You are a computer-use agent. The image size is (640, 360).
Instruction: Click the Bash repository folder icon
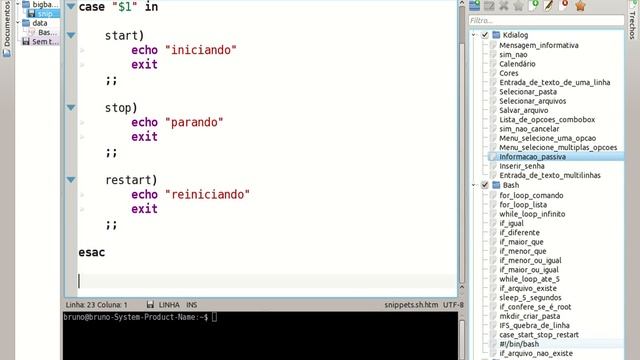496,185
